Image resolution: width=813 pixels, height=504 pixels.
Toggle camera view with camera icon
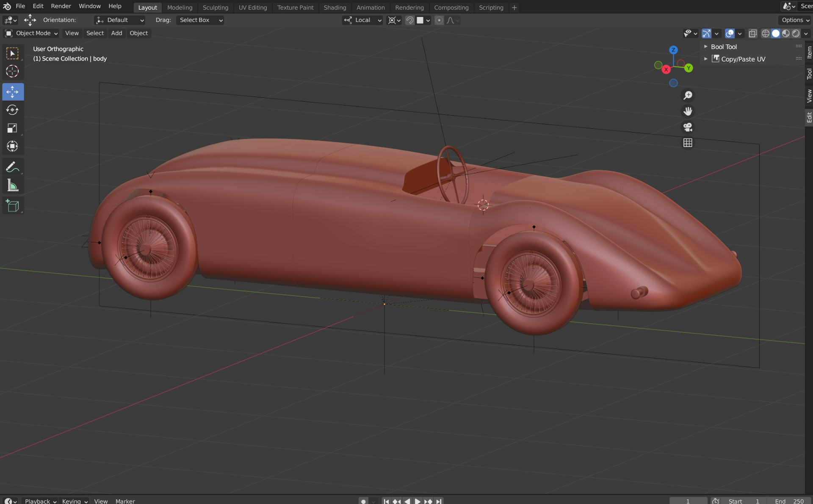point(688,127)
